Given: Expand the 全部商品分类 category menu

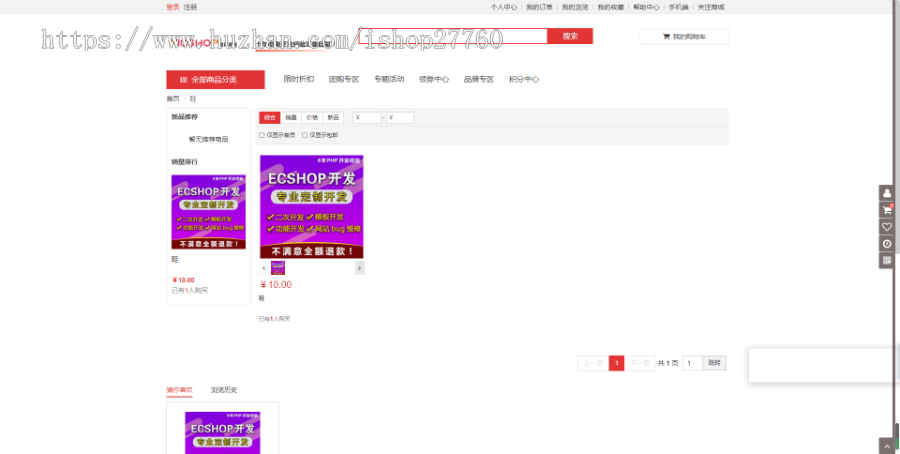Looking at the screenshot, I should click(x=215, y=80).
